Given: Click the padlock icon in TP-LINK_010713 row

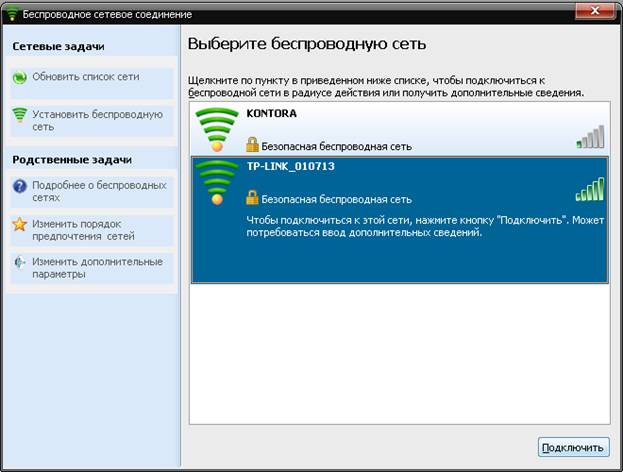Looking at the screenshot, I should point(252,197).
